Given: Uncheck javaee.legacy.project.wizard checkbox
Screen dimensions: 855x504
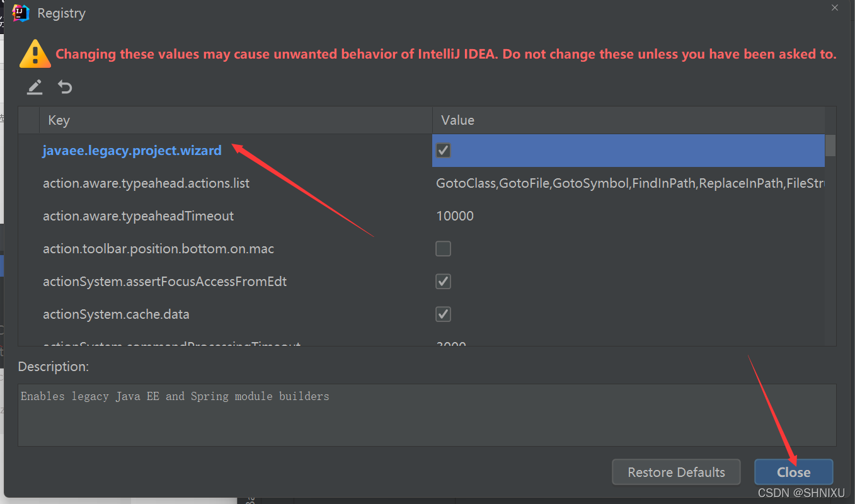Looking at the screenshot, I should click(x=443, y=151).
